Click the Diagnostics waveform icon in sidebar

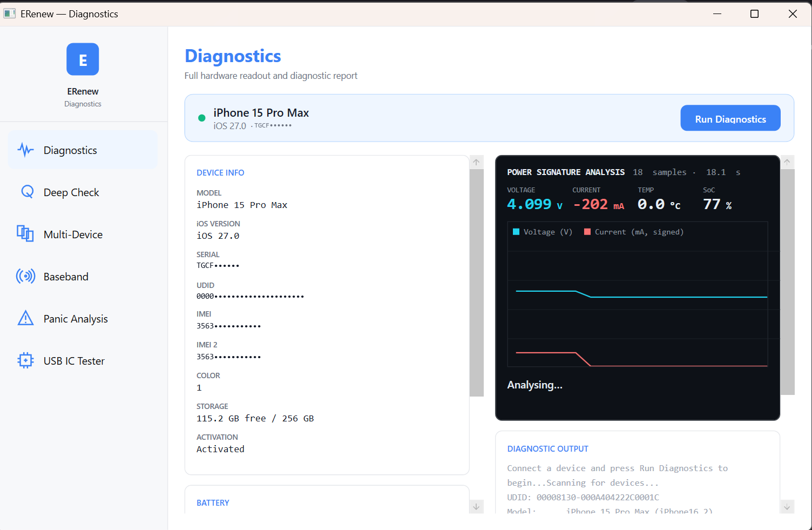click(x=25, y=150)
